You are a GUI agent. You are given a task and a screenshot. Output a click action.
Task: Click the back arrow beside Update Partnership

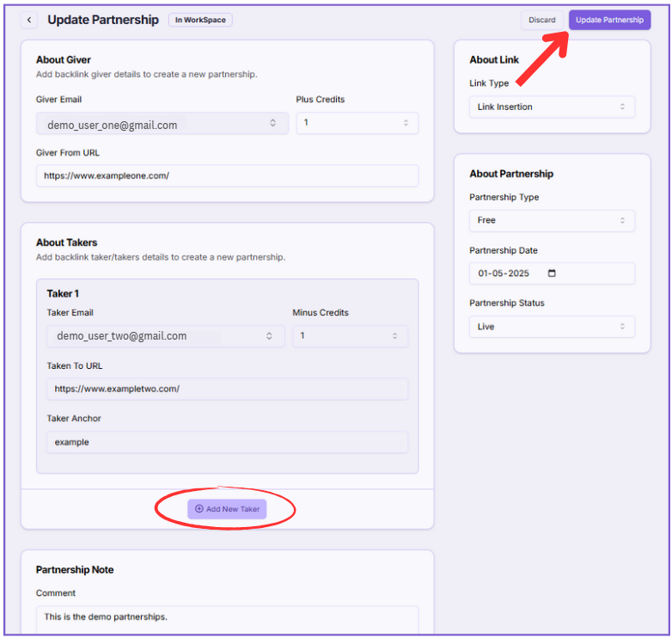point(30,20)
